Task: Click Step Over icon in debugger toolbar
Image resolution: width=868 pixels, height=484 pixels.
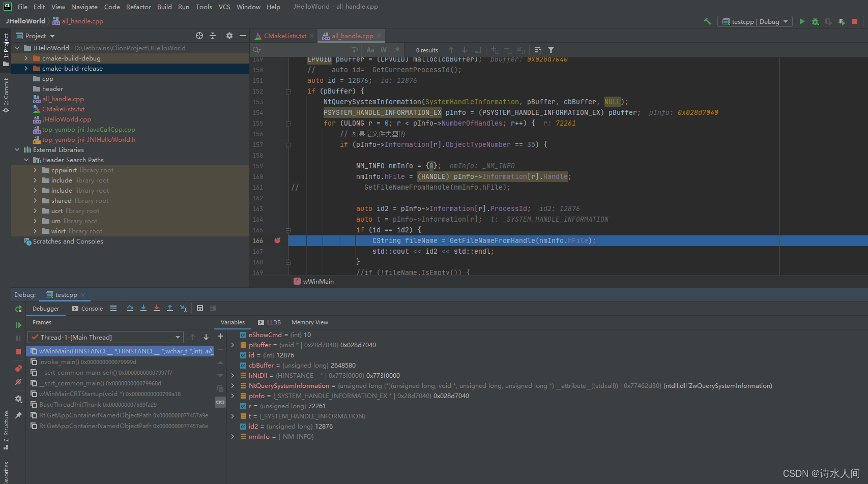Action: (130, 308)
